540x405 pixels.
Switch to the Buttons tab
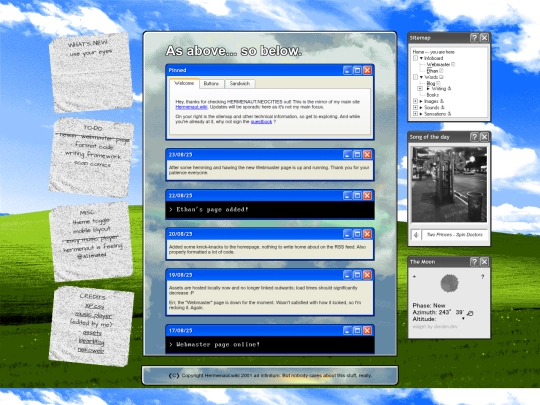click(211, 84)
